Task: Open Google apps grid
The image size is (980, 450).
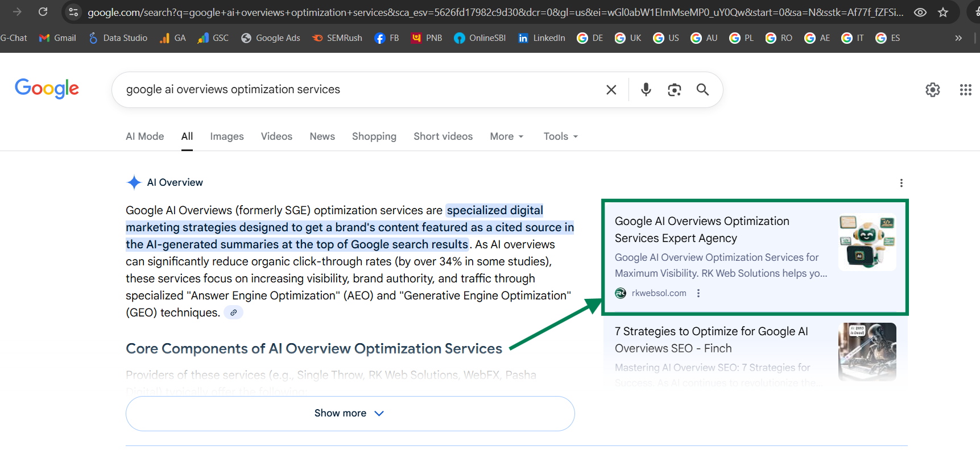Action: (966, 90)
